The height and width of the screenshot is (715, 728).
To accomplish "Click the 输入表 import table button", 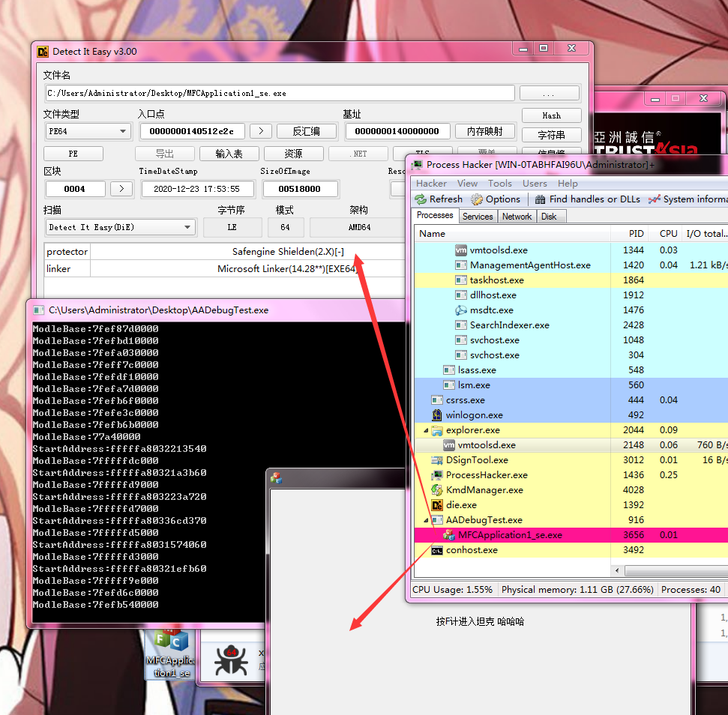I will [229, 154].
